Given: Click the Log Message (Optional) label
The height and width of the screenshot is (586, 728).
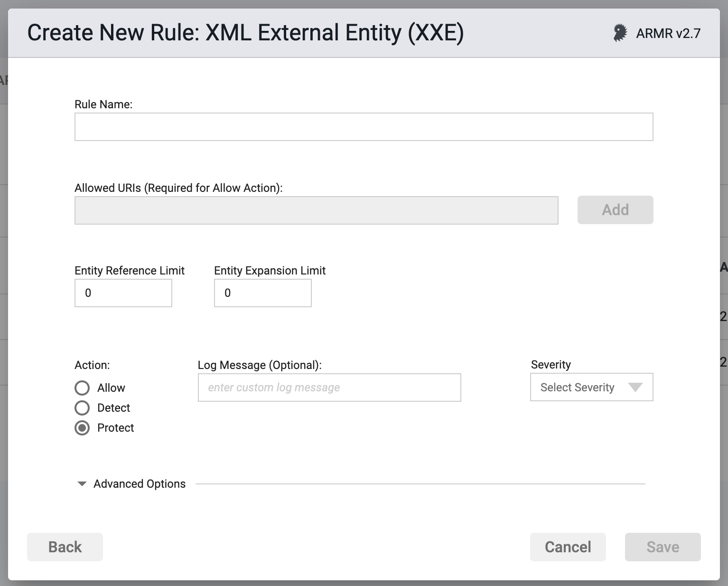Looking at the screenshot, I should click(x=260, y=365).
